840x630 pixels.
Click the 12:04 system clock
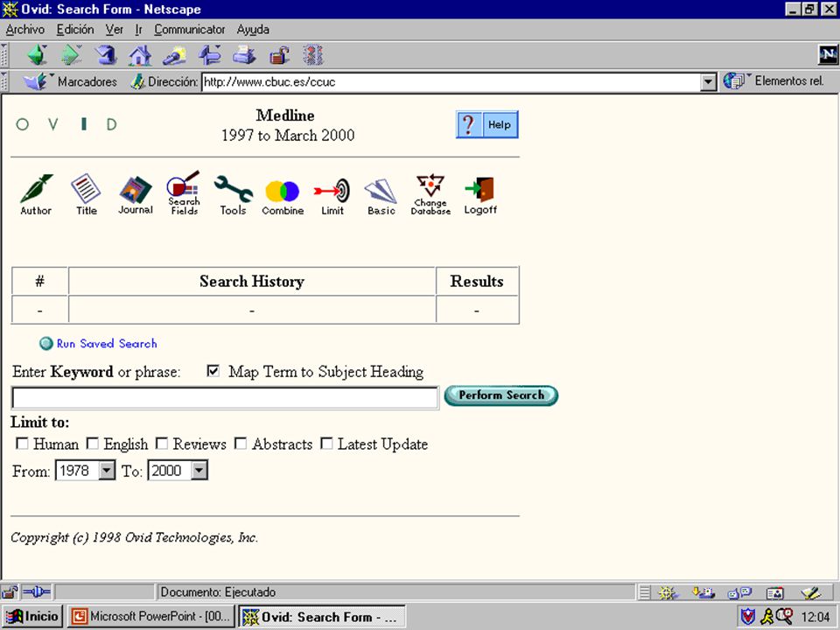815,617
